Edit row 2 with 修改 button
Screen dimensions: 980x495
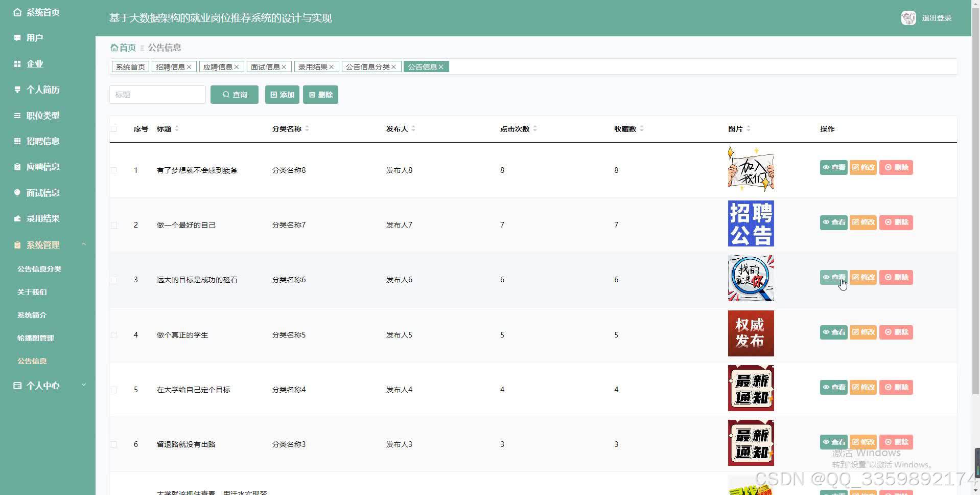click(x=864, y=222)
